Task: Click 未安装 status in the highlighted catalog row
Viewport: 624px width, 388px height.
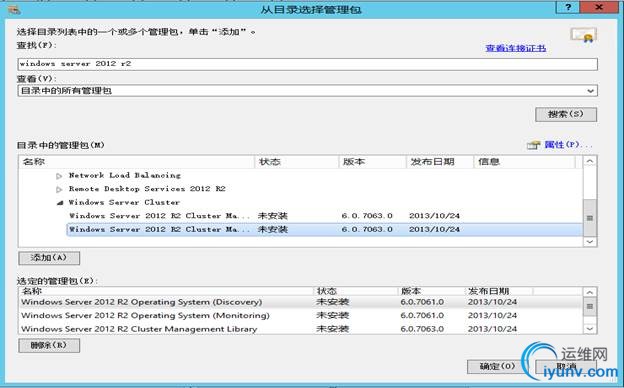Action: point(273,230)
